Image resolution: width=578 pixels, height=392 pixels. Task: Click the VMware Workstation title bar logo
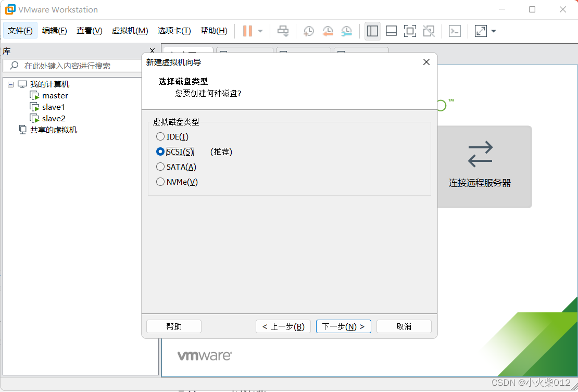(10, 9)
